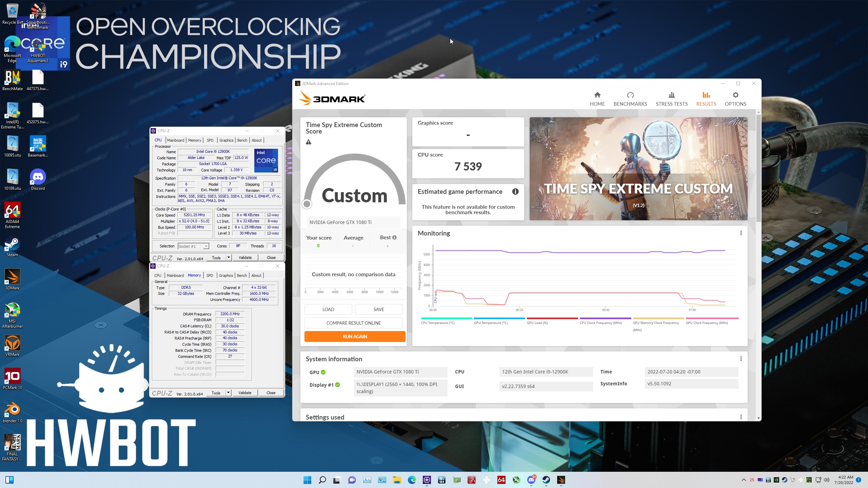Open the Steam desktop shortcut

[13, 247]
